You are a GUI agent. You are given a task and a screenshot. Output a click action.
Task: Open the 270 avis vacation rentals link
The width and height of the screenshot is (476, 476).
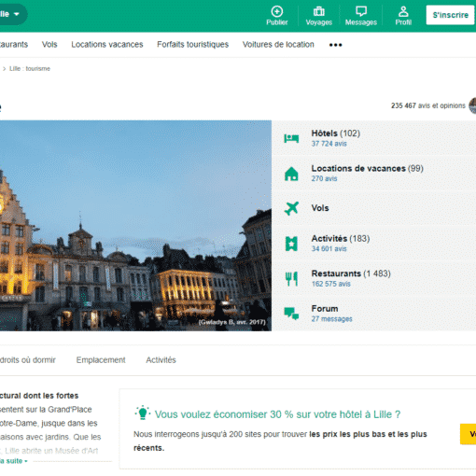click(324, 178)
